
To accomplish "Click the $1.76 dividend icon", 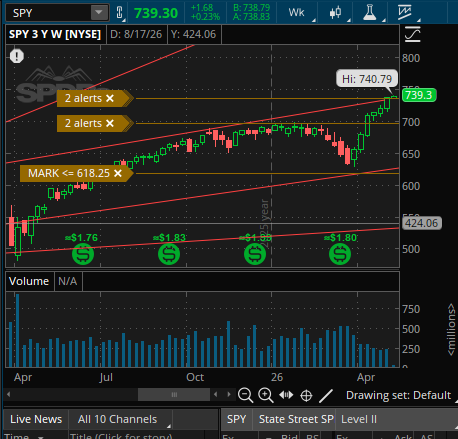I will pyautogui.click(x=83, y=254).
